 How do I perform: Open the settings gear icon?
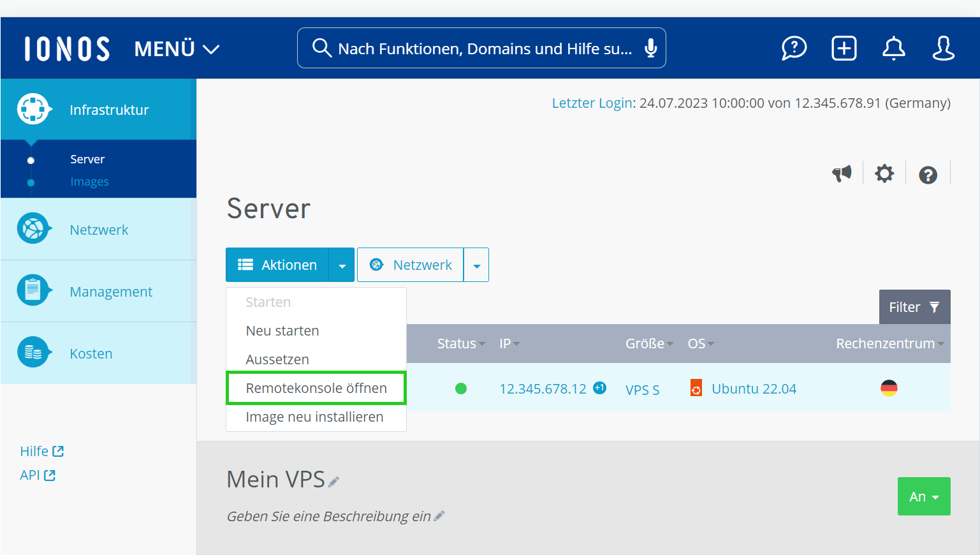point(884,174)
